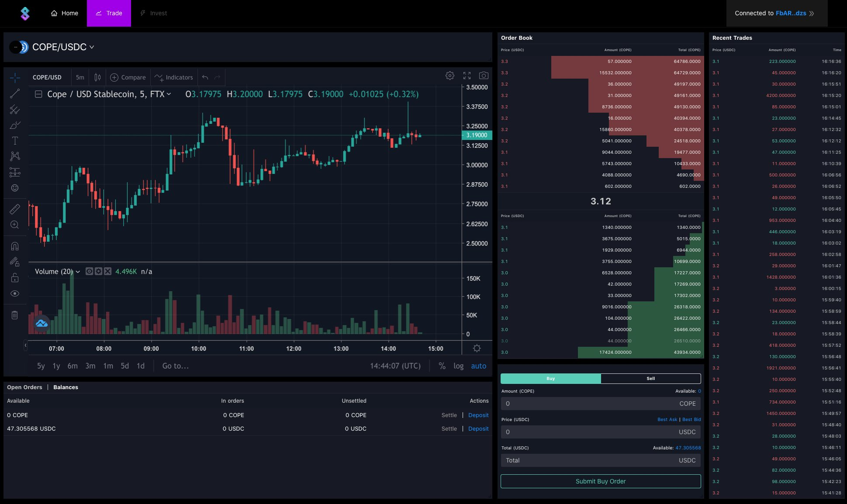Viewport: 847px width, 504px height.
Task: Expand COPE/USDC market pair dropdown
Action: [92, 47]
